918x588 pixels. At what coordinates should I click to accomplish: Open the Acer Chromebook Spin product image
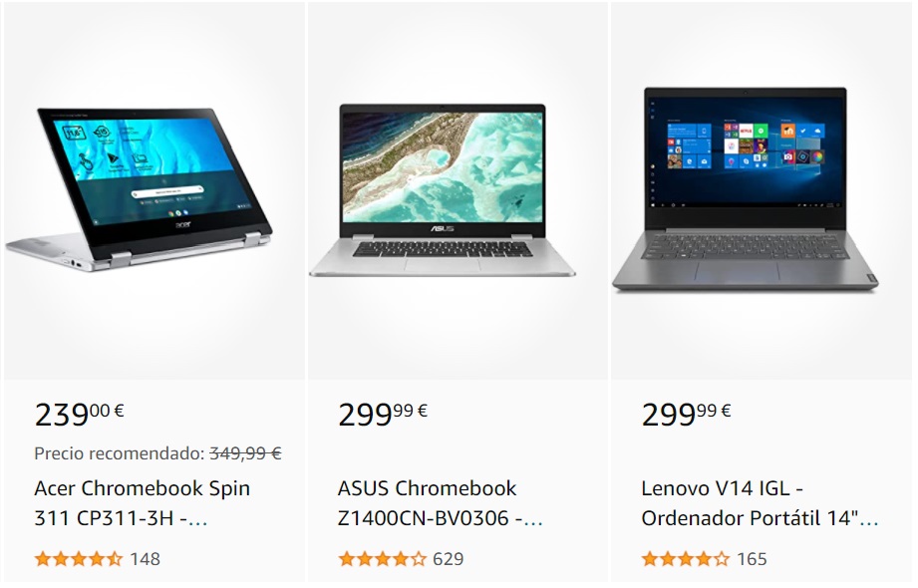pyautogui.click(x=140, y=189)
